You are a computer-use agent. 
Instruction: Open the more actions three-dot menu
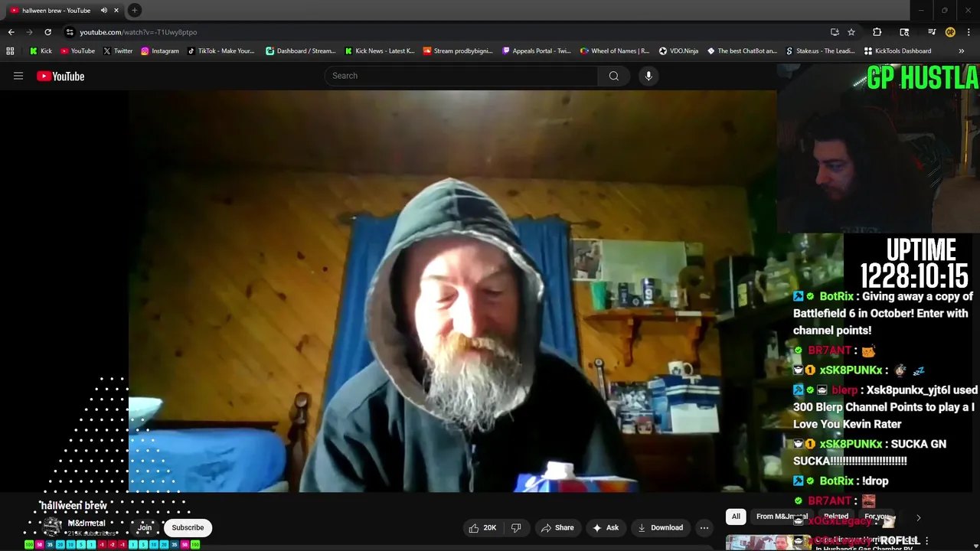(704, 527)
